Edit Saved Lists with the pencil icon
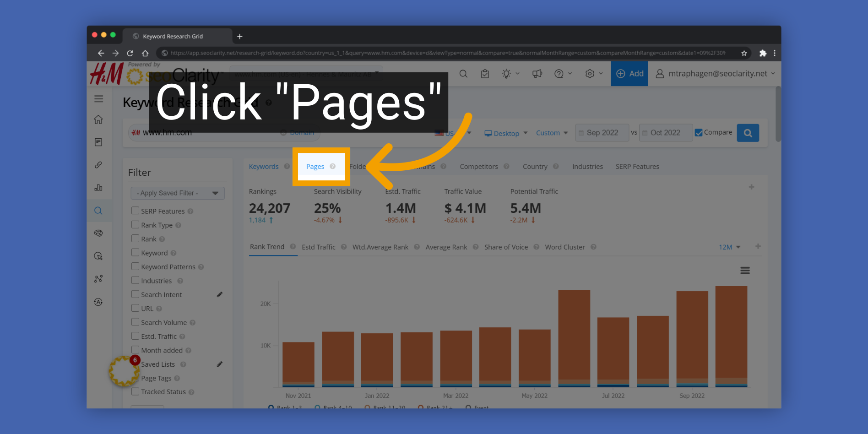The width and height of the screenshot is (868, 434). (x=220, y=364)
